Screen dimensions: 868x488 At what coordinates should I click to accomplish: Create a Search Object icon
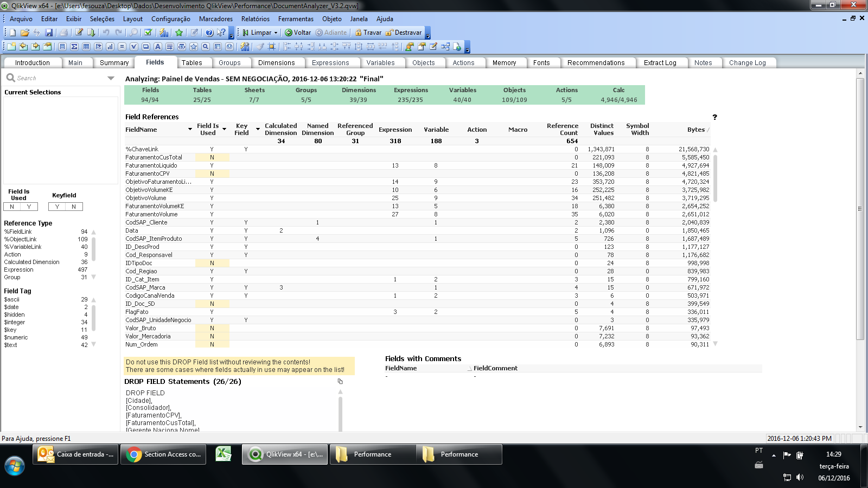[x=206, y=47]
